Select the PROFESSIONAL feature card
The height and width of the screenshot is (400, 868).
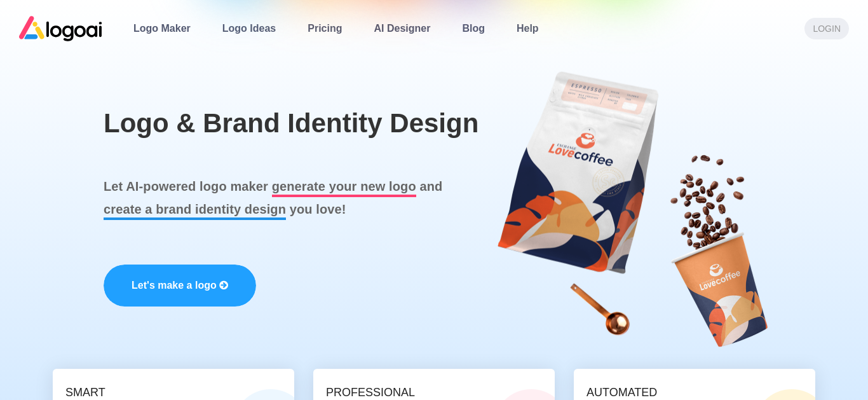[x=434, y=385]
